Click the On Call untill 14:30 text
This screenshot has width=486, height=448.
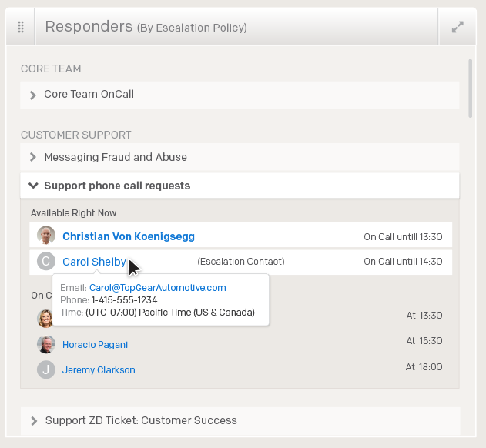click(x=403, y=262)
